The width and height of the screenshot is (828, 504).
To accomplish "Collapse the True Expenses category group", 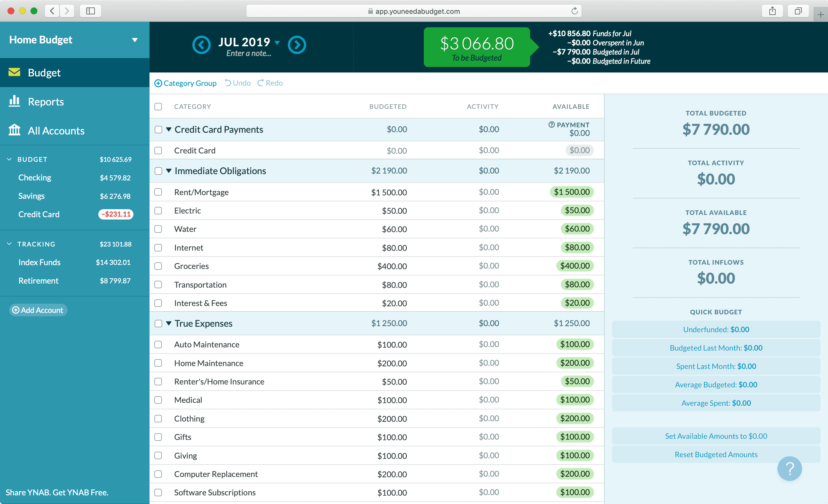I will tap(168, 323).
